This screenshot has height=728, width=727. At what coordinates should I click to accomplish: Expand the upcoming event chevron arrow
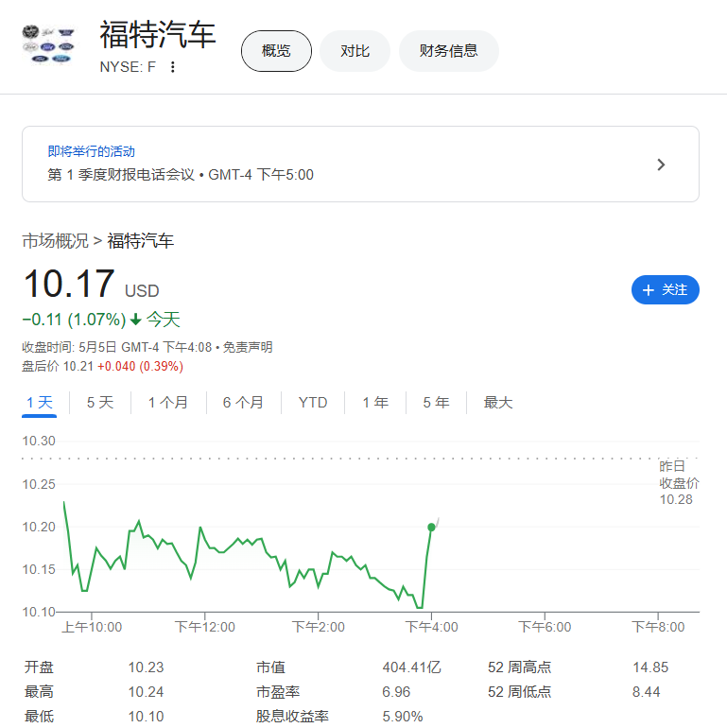coord(661,165)
